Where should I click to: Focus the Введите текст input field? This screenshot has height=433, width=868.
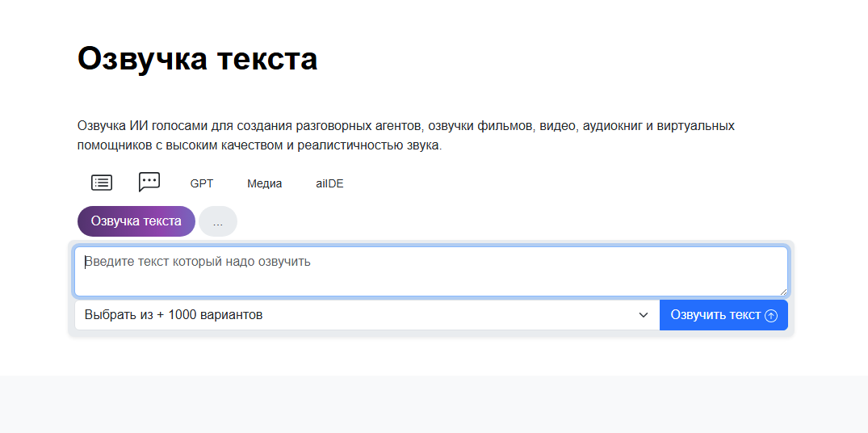(x=430, y=271)
